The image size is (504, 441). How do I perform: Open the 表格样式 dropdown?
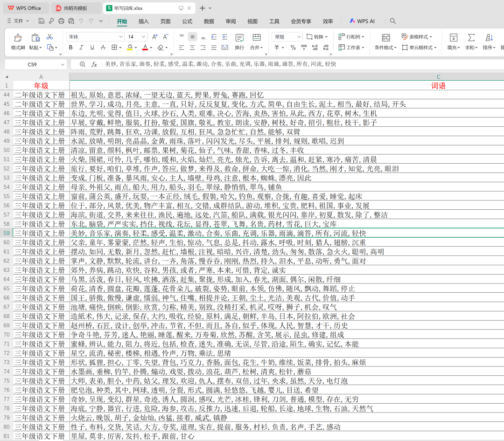click(417, 37)
